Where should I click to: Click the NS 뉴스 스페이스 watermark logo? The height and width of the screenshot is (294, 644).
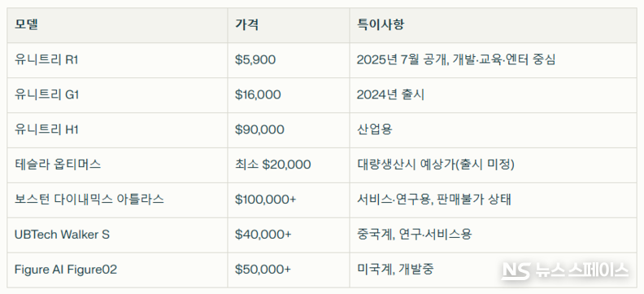565,270
